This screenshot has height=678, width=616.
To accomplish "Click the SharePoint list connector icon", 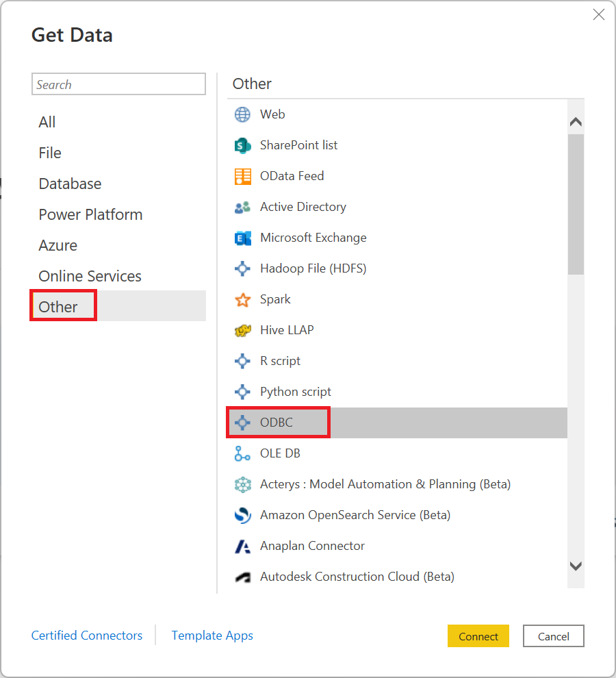I will [x=242, y=145].
